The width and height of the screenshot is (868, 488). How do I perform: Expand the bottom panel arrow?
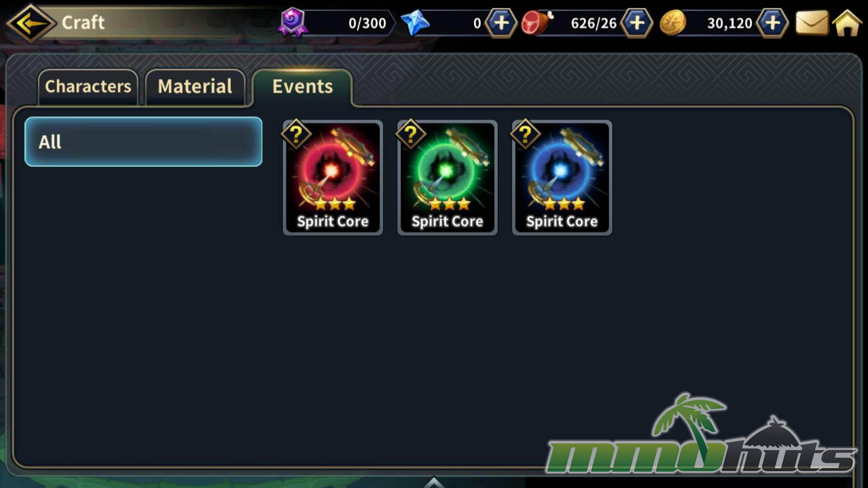point(434,482)
